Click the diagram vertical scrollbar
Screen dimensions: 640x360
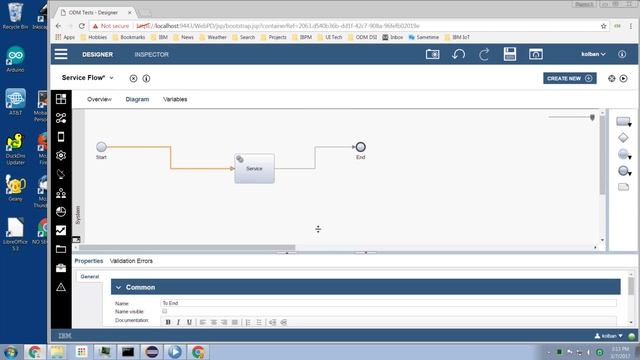point(602,155)
